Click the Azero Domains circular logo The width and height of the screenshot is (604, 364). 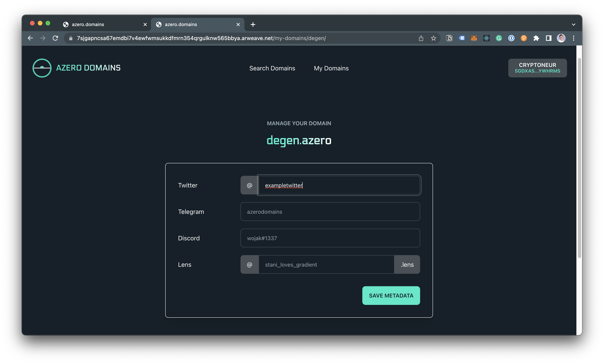[42, 68]
